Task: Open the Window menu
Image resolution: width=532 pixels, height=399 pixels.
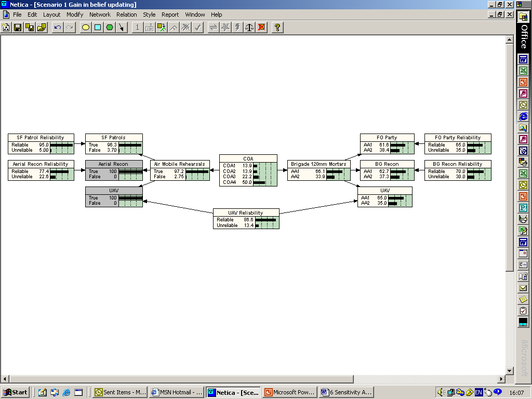Action: [195, 15]
